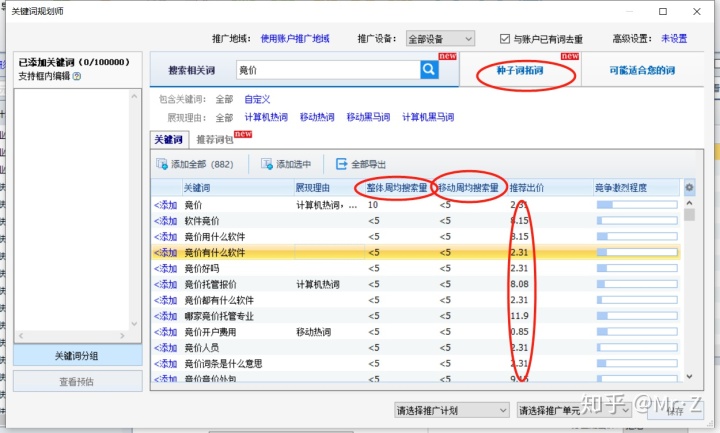Click the 添加选中 toolbar button
Screen dimensions: 720x433
pos(286,164)
